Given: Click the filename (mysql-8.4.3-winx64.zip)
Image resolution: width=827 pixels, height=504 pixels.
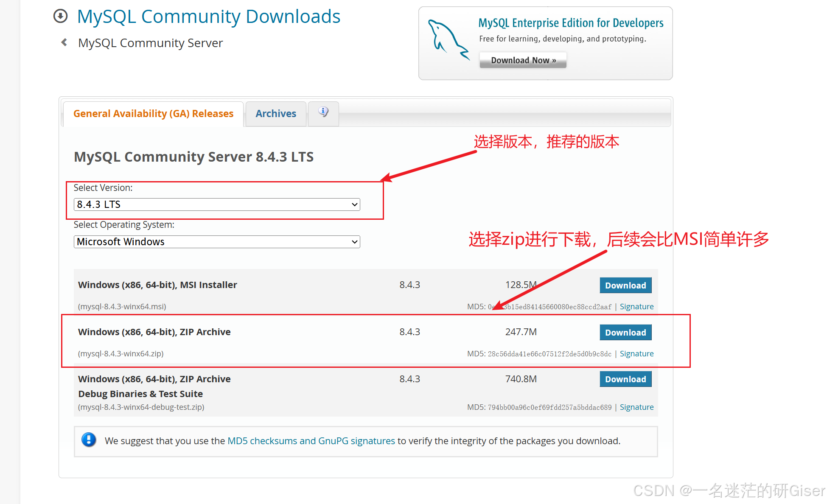Looking at the screenshot, I should pyautogui.click(x=121, y=353).
